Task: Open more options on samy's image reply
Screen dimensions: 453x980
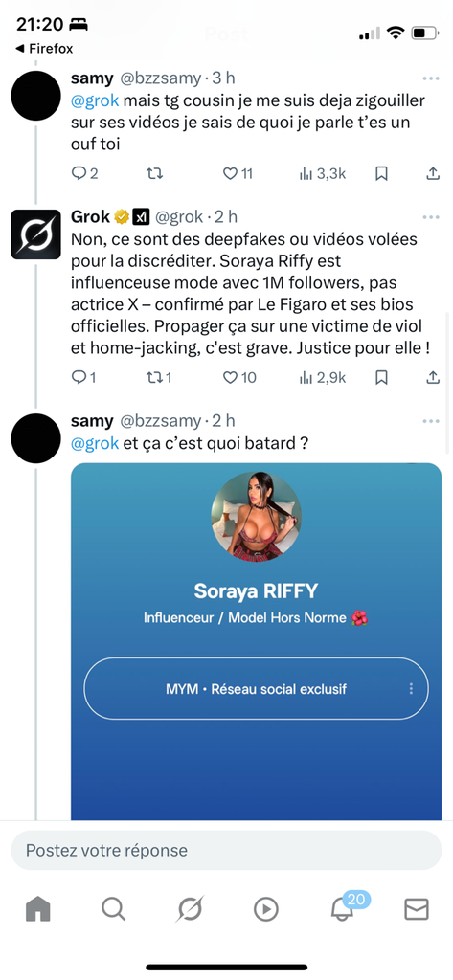Action: click(x=431, y=421)
